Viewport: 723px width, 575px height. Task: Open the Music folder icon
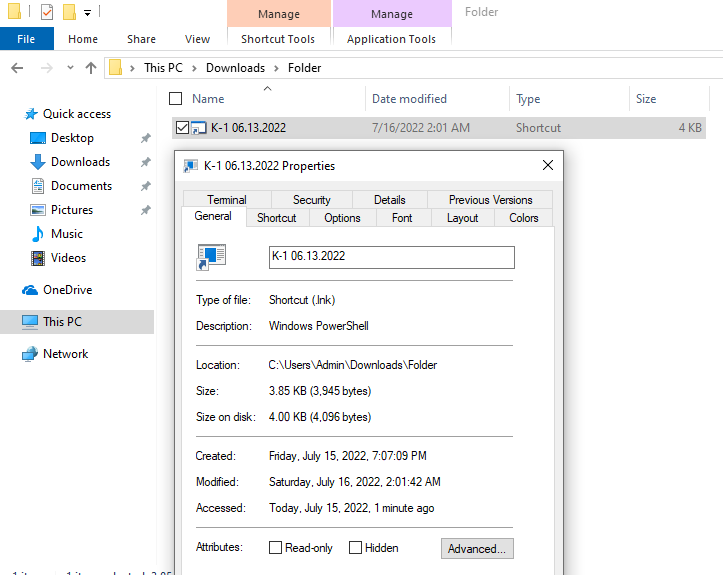click(x=38, y=234)
